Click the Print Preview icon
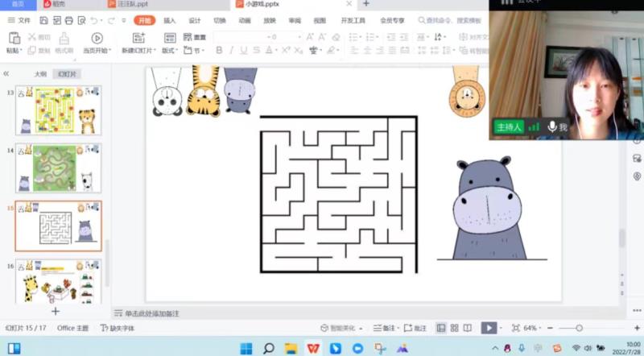Image resolution: width=644 pixels, height=356 pixels. (x=82, y=20)
